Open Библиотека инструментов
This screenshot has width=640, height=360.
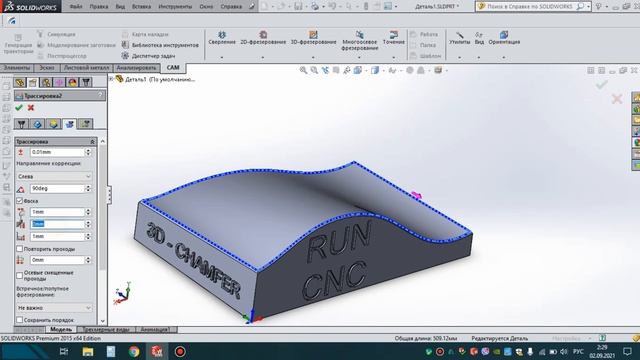point(160,45)
